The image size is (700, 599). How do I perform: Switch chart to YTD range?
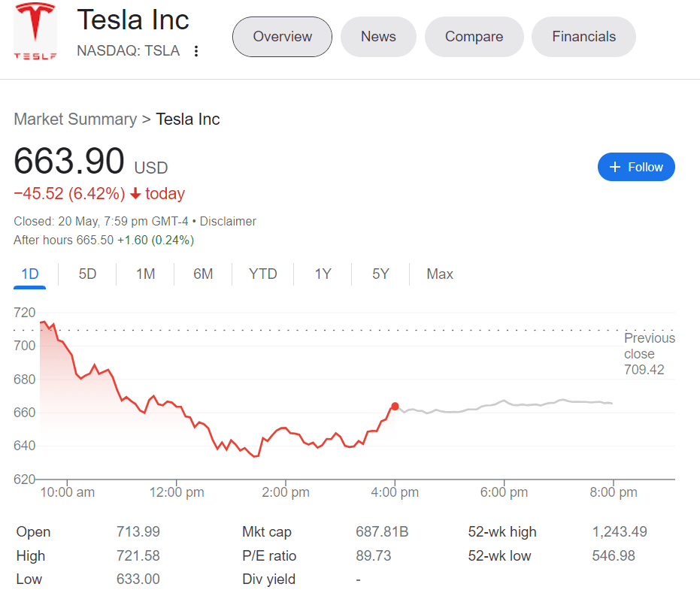coord(263,274)
